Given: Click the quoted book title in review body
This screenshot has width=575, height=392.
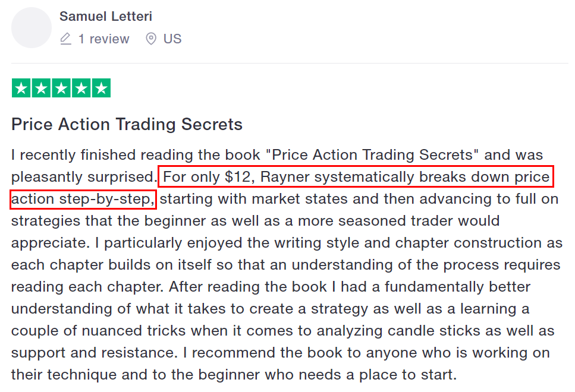Looking at the screenshot, I should point(372,155).
